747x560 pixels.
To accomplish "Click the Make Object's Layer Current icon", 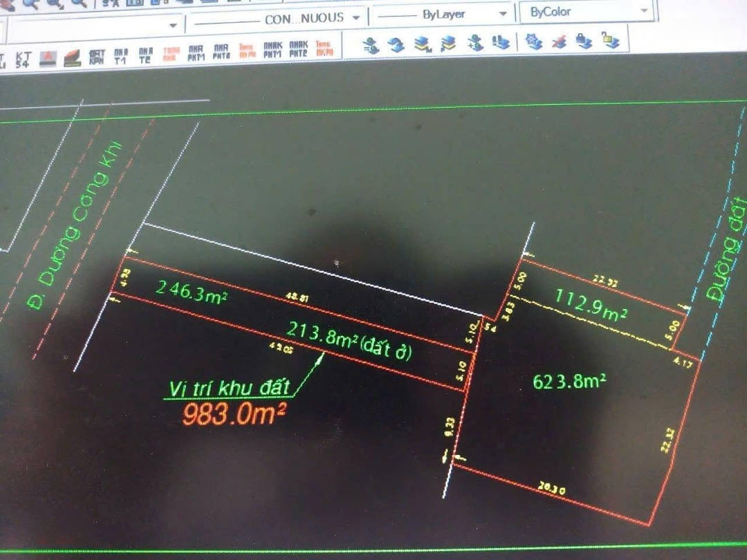I will tap(371, 45).
